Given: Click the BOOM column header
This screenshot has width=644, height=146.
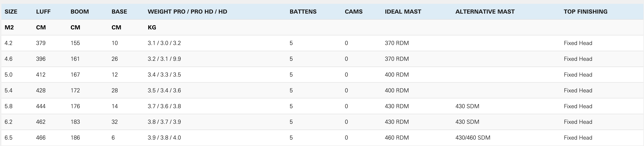Looking at the screenshot, I should (x=80, y=12).
